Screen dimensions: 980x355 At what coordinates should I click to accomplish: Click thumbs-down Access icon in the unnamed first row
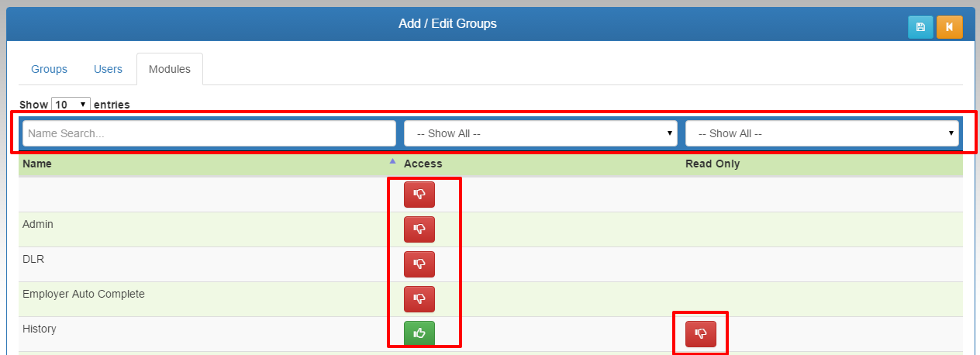point(419,195)
